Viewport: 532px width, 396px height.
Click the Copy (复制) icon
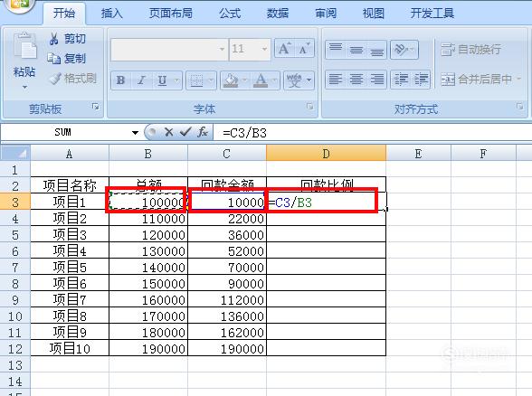(x=54, y=59)
